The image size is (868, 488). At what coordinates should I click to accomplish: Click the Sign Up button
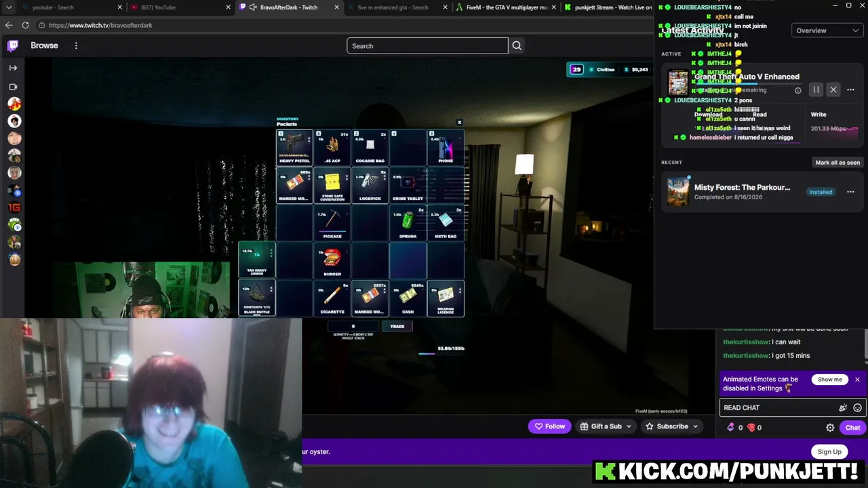click(x=829, y=451)
